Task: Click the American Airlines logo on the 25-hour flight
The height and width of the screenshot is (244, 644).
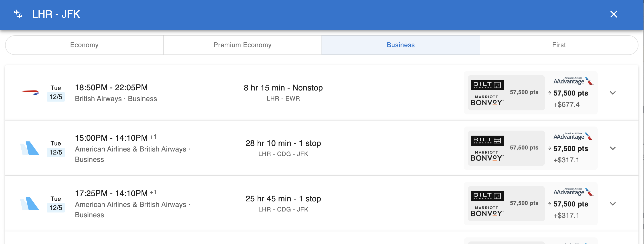Action: pyautogui.click(x=30, y=204)
